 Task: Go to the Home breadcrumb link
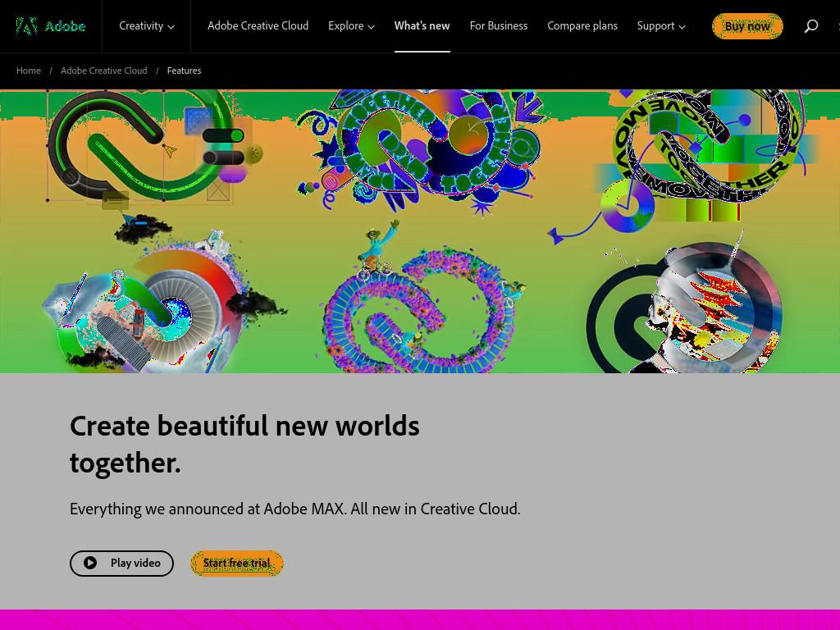(29, 71)
